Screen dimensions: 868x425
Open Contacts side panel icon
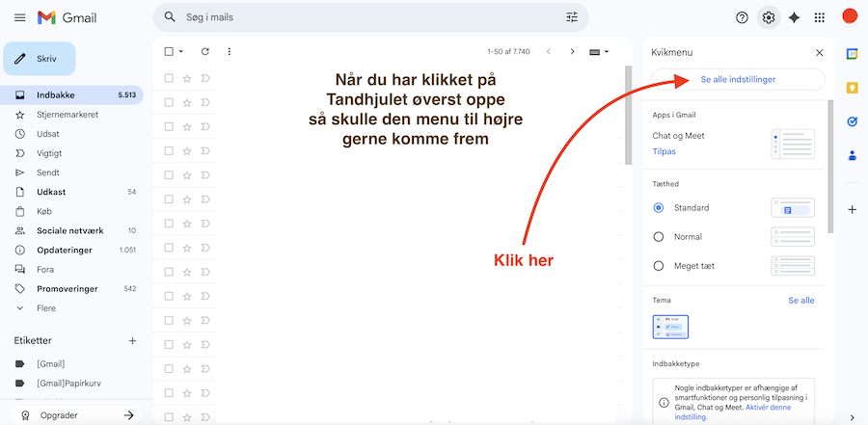tap(852, 155)
